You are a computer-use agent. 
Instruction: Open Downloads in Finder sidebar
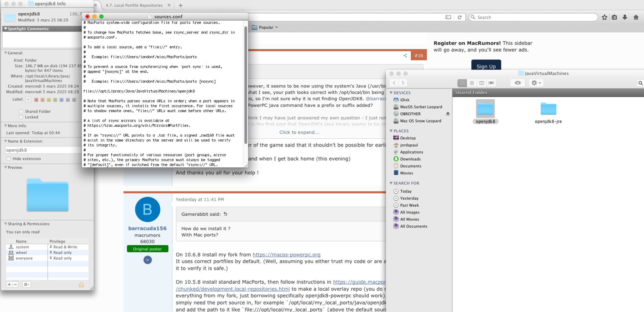click(x=410, y=159)
